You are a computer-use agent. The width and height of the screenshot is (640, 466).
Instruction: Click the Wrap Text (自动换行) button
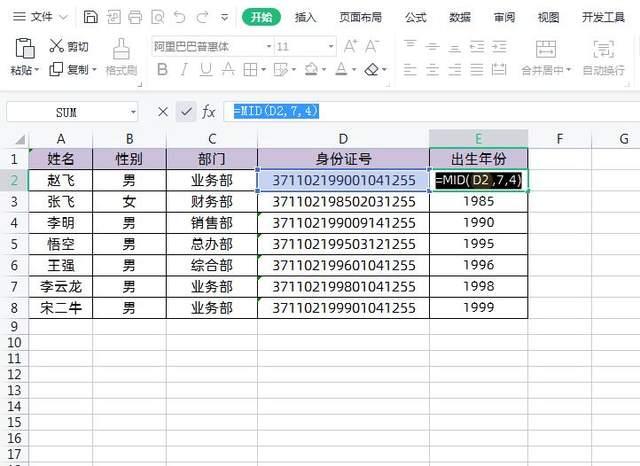(x=603, y=50)
